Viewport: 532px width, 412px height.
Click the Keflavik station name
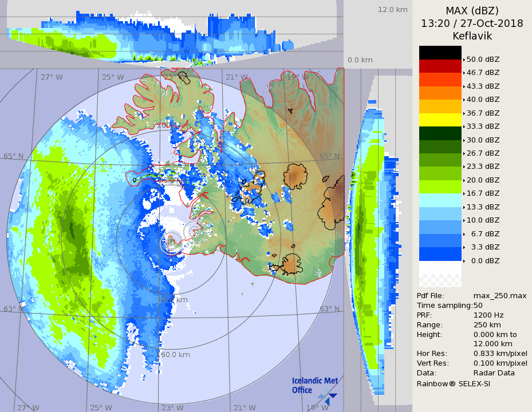click(472, 36)
